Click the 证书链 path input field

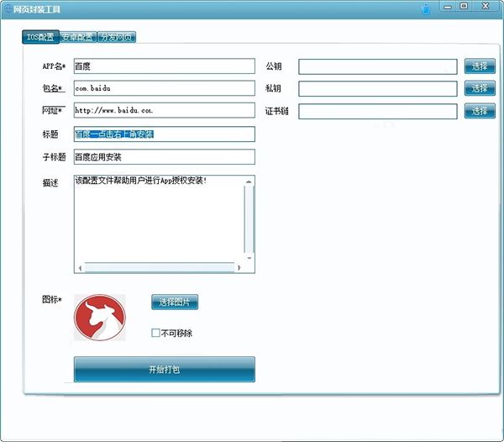tap(378, 111)
